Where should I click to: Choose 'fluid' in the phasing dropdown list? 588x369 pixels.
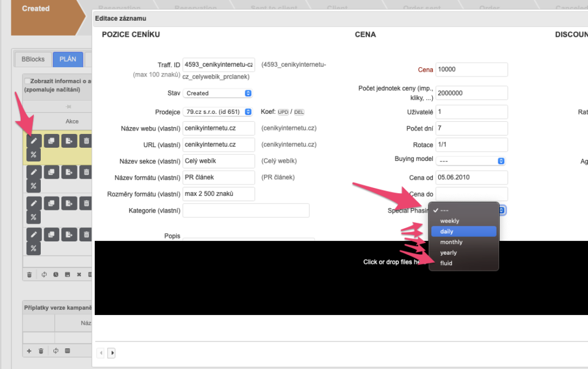(x=446, y=263)
